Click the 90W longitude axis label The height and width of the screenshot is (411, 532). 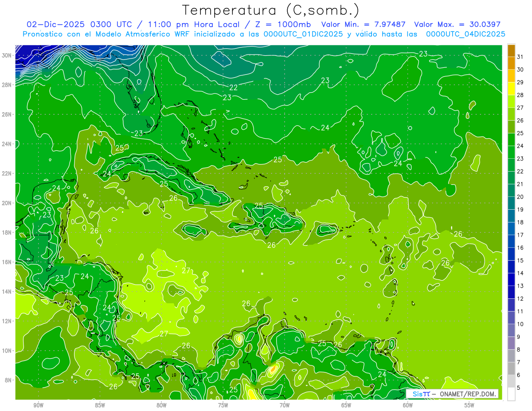pos(39,405)
